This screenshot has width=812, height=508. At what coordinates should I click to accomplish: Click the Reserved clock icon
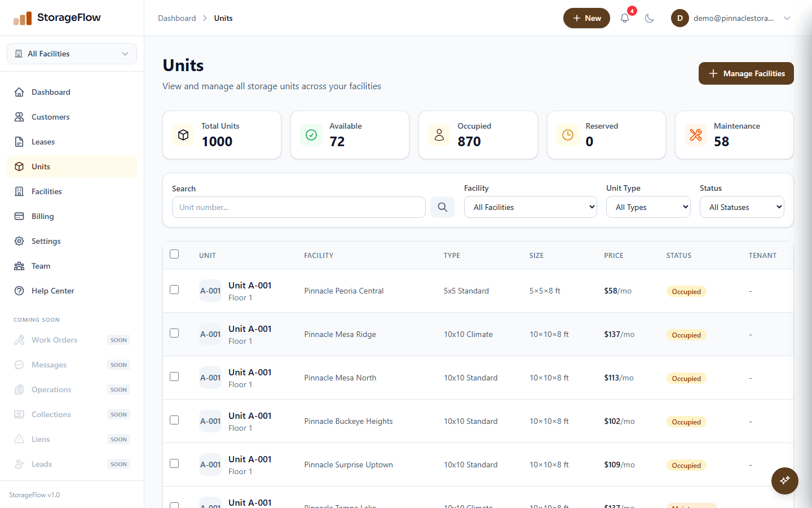[567, 135]
